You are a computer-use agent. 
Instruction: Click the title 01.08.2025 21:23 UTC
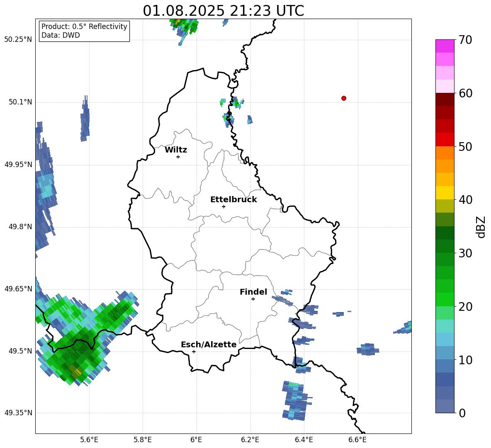pyautogui.click(x=224, y=11)
